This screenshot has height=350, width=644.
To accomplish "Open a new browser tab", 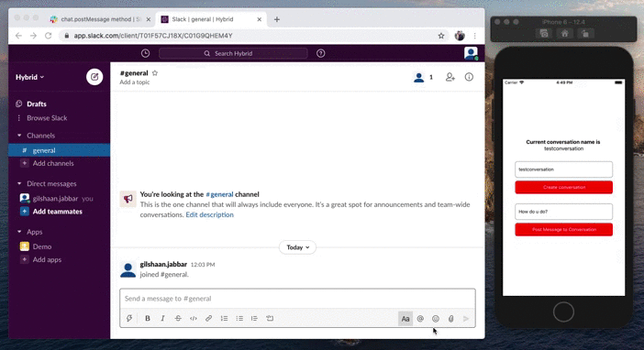I will tap(277, 19).
